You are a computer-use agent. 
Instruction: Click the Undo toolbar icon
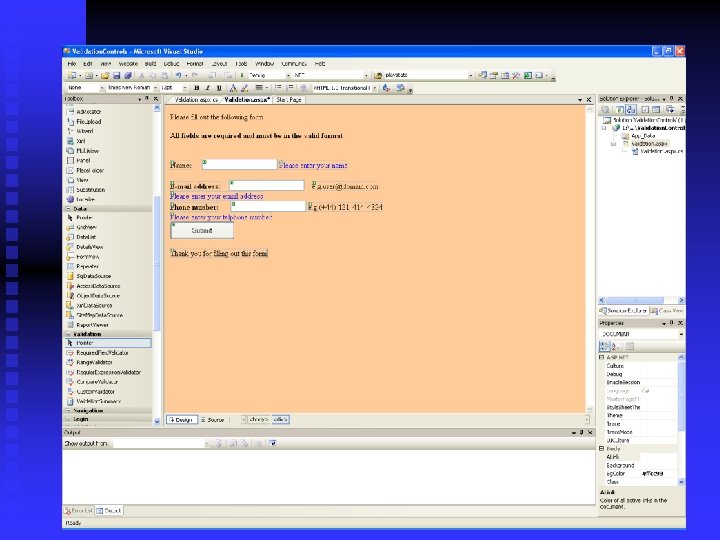coord(178,75)
